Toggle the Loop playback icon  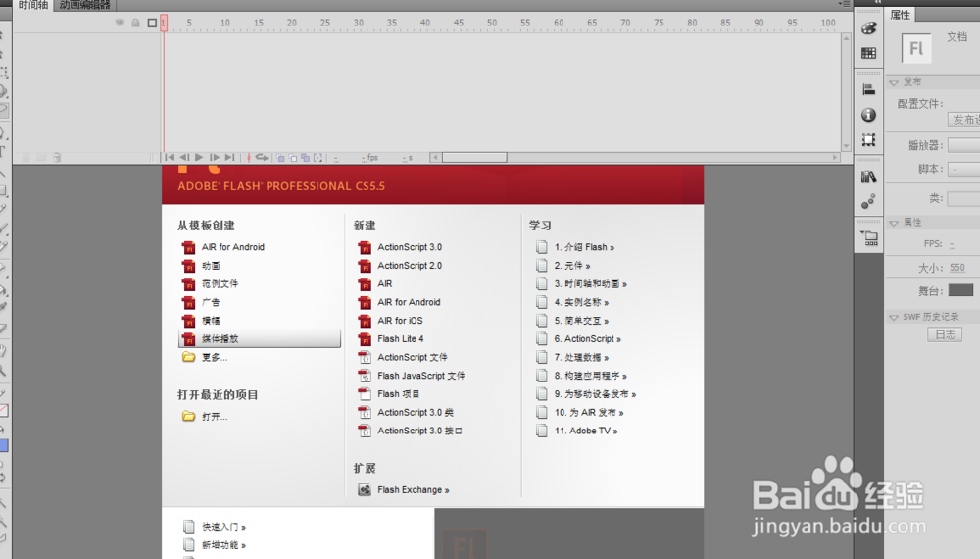click(262, 158)
